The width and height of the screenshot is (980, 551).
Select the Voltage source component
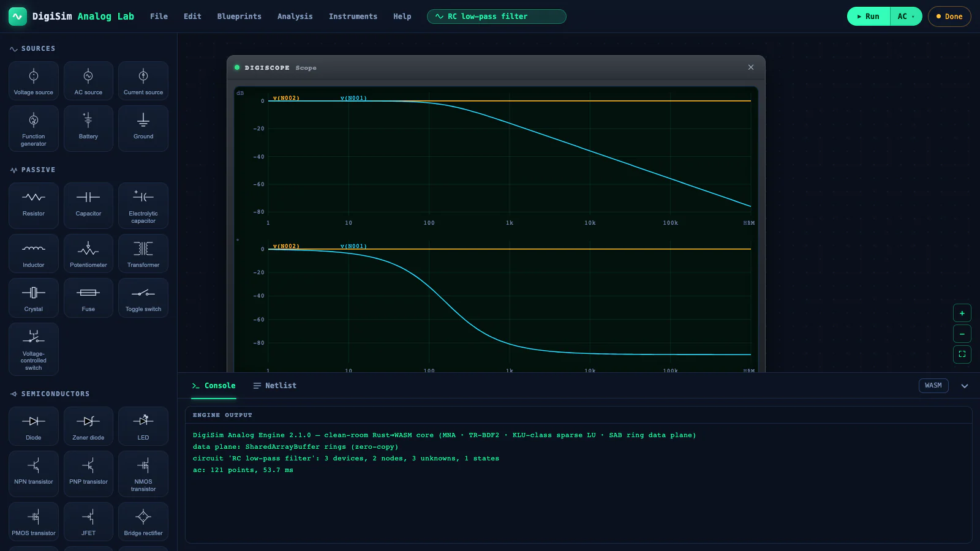click(x=34, y=81)
